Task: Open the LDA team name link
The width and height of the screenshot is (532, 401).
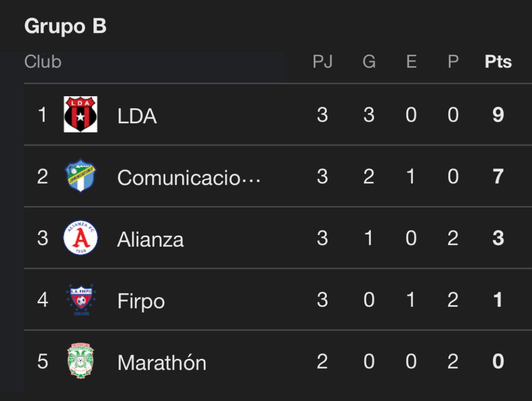Action: click(x=137, y=116)
